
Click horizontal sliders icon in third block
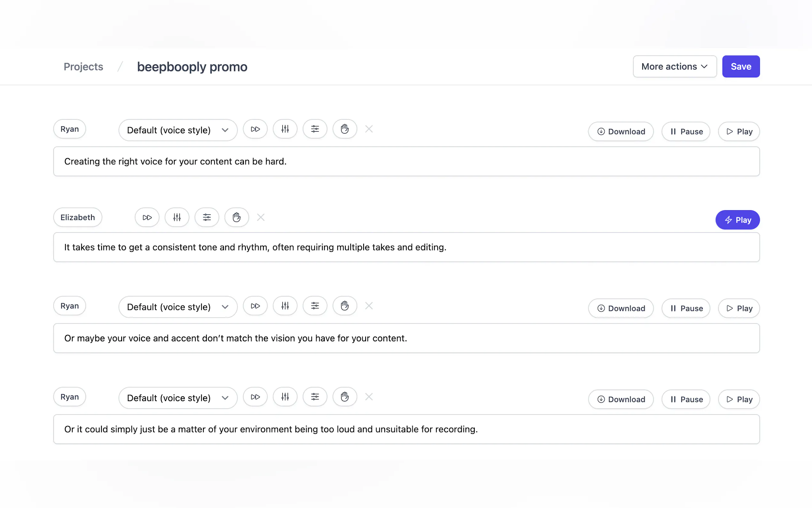pos(315,306)
